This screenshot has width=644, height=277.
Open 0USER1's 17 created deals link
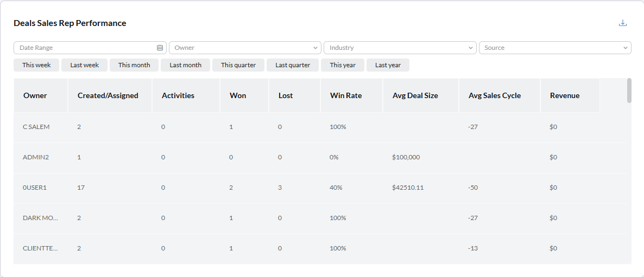81,188
